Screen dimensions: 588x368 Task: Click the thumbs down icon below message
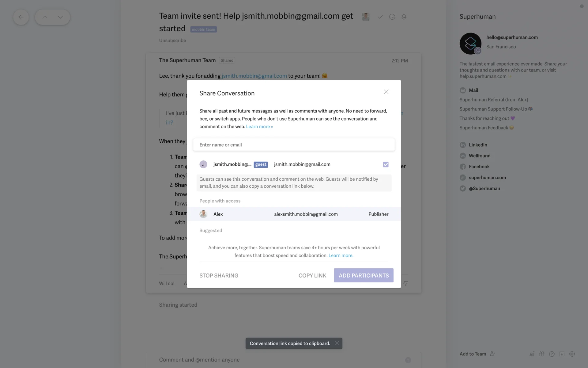click(x=406, y=283)
